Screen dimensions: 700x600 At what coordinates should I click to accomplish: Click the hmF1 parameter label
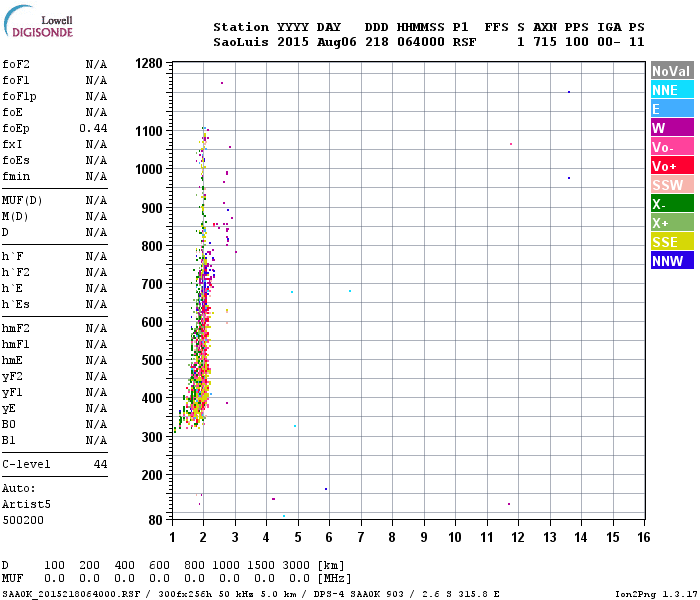[x=16, y=345]
